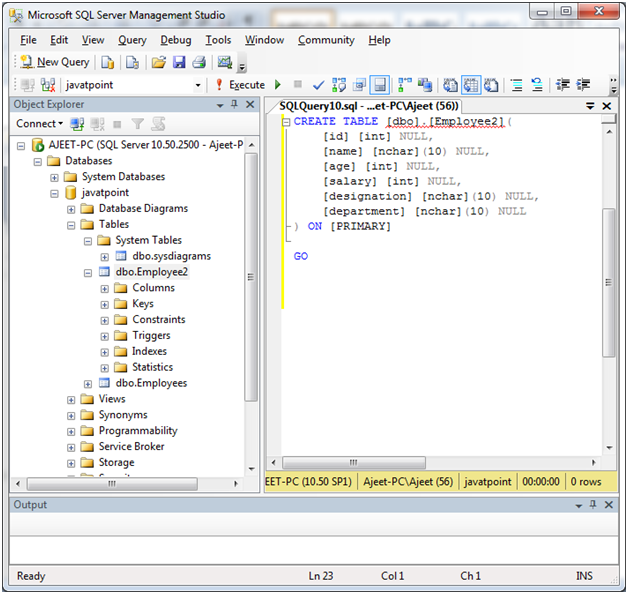628x594 pixels.
Task: Click the Save file icon in toolbar
Action: tap(179, 62)
